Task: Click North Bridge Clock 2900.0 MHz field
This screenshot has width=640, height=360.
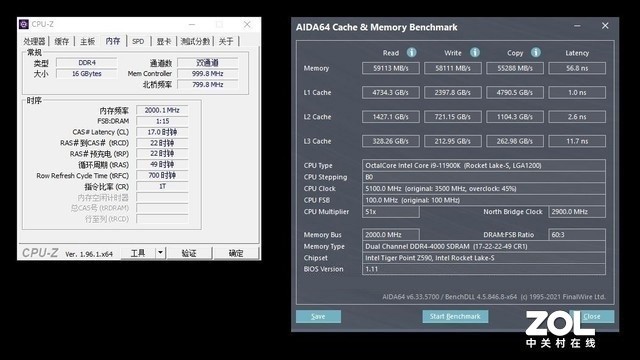Action: tap(577, 212)
